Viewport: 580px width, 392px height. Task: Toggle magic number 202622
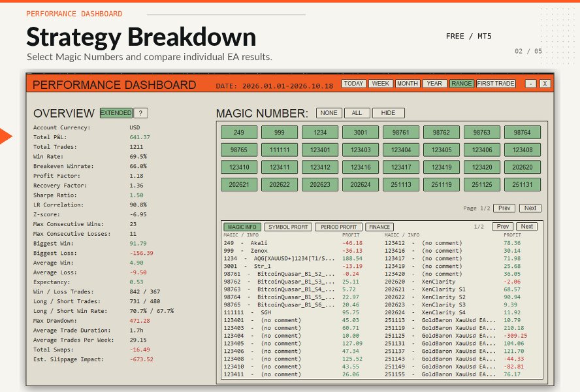280,185
